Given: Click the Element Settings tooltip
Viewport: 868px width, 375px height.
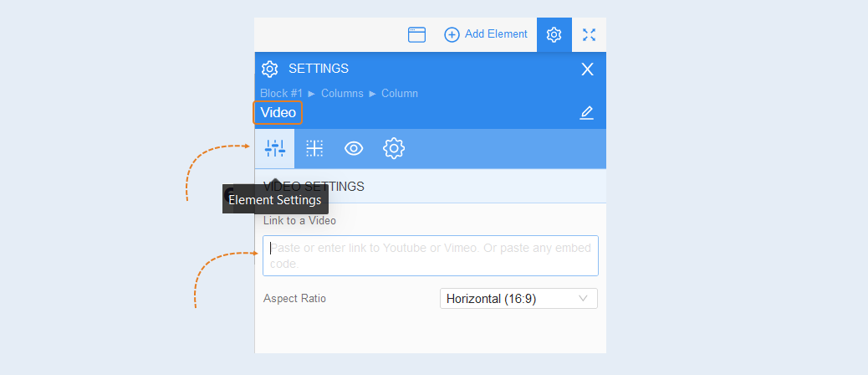Looking at the screenshot, I should [275, 199].
